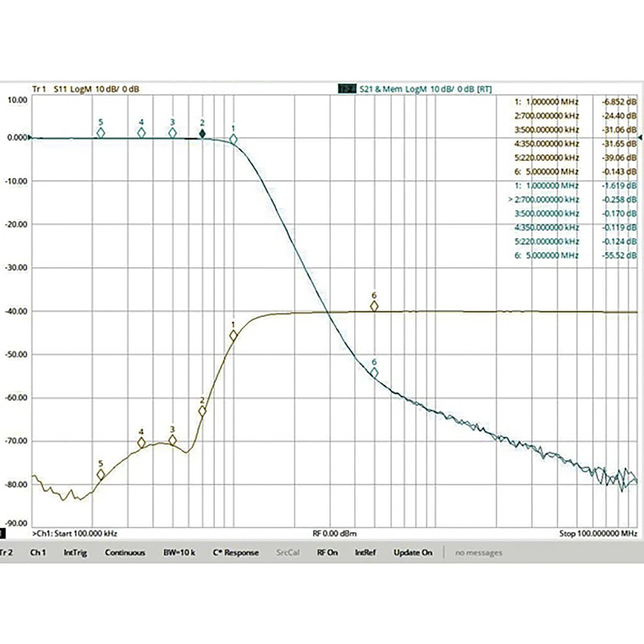This screenshot has width=644, height=644.
Task: Click the -0.170 dB marker 3 readout
Action: point(619,213)
